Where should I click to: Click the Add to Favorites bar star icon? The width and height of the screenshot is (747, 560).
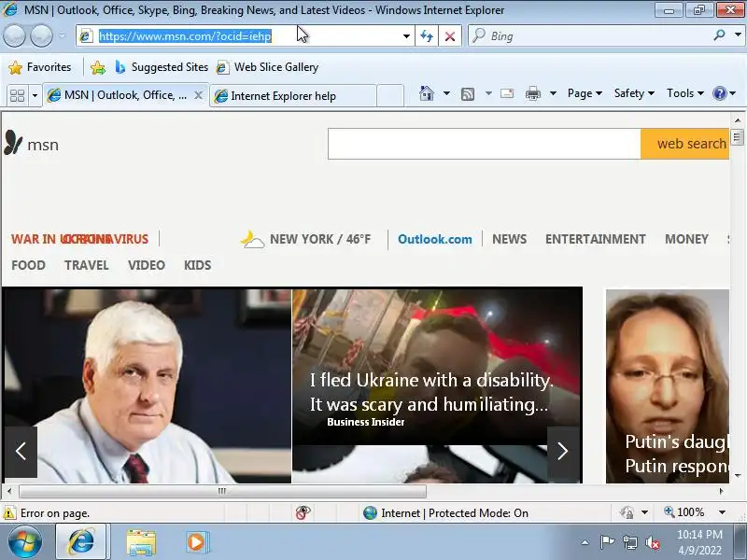(98, 67)
